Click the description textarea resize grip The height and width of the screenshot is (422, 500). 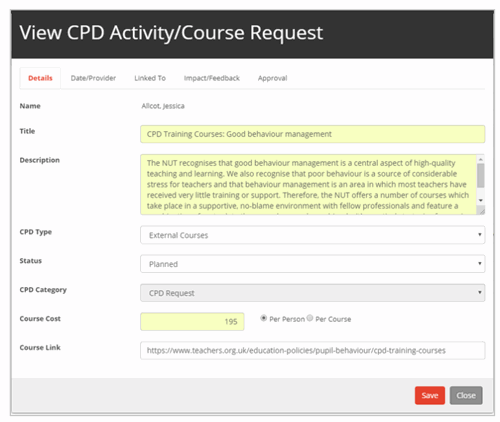481,210
